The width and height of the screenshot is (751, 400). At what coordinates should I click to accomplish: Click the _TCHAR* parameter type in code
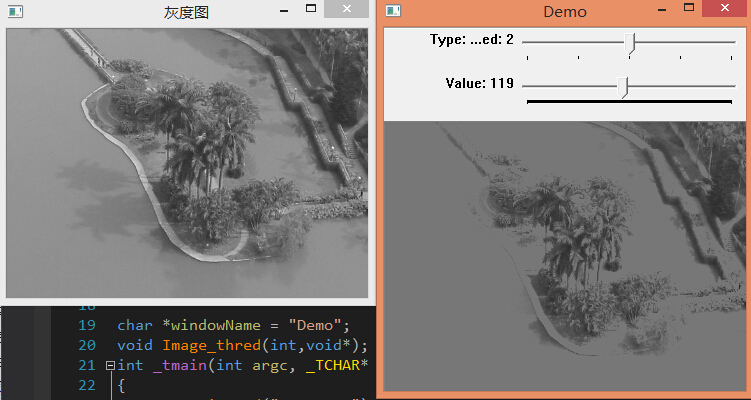[337, 366]
